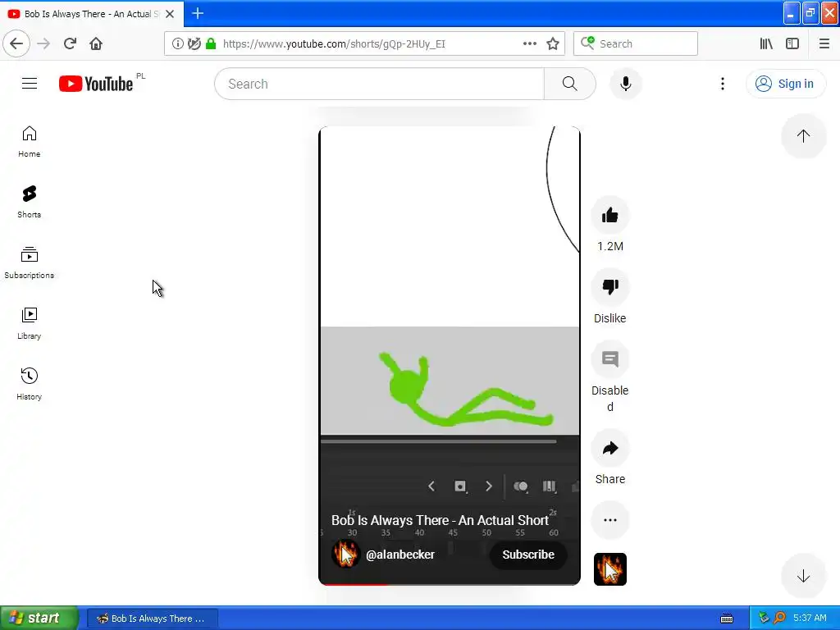Close the Bob Is Always There tab
Screen dimensions: 840x630
tap(170, 14)
